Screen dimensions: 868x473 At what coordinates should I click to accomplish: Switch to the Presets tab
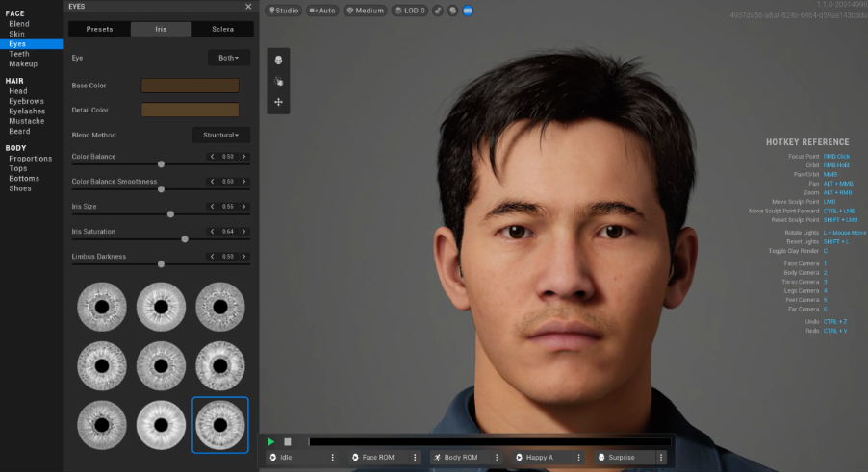pyautogui.click(x=99, y=29)
